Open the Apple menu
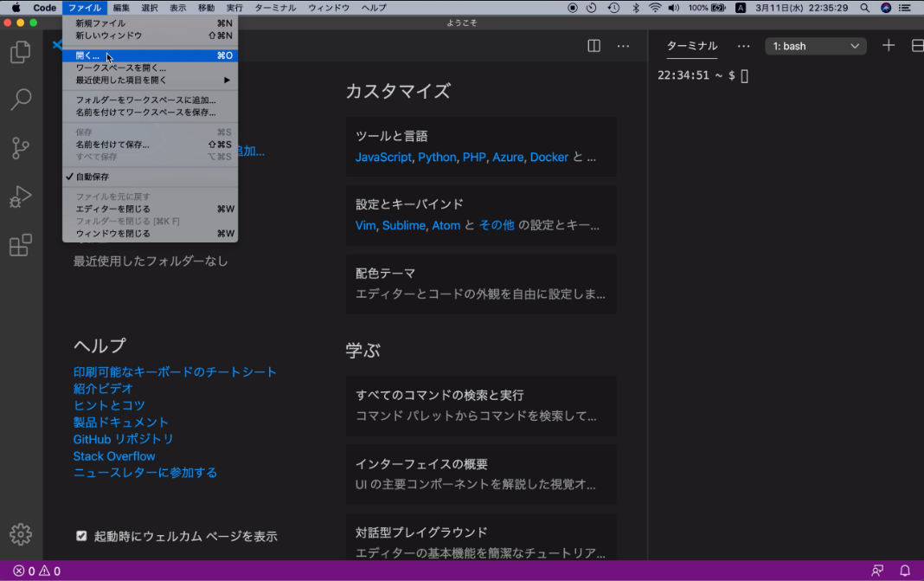 16,8
